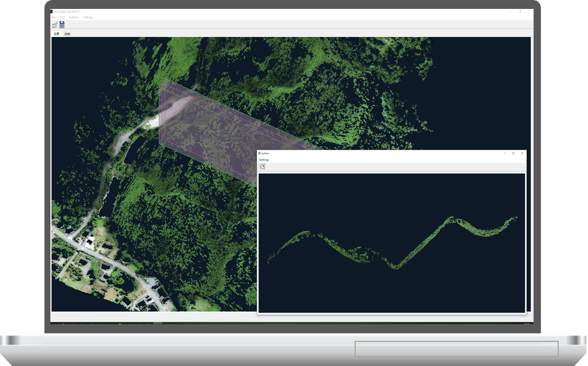Click the blue floppy disk save icon

click(x=62, y=25)
